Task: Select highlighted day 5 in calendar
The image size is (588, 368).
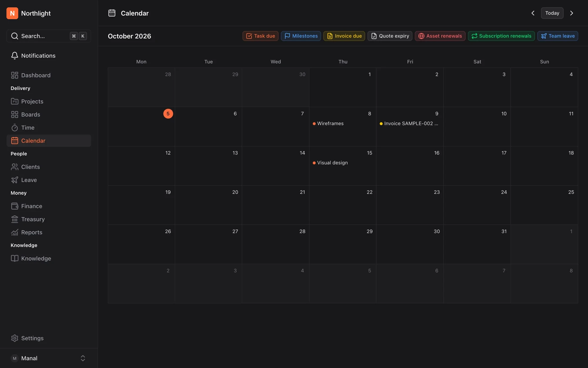Action: click(168, 114)
